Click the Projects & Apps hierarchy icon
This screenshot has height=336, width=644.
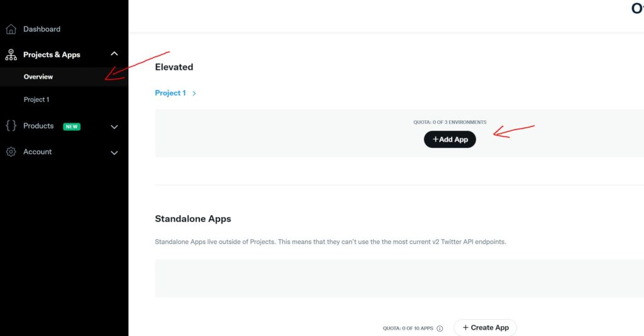click(x=11, y=55)
